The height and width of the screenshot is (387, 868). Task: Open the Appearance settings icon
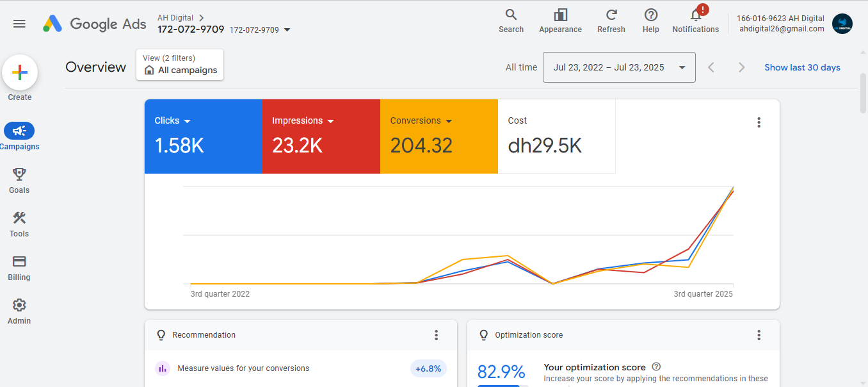point(560,15)
